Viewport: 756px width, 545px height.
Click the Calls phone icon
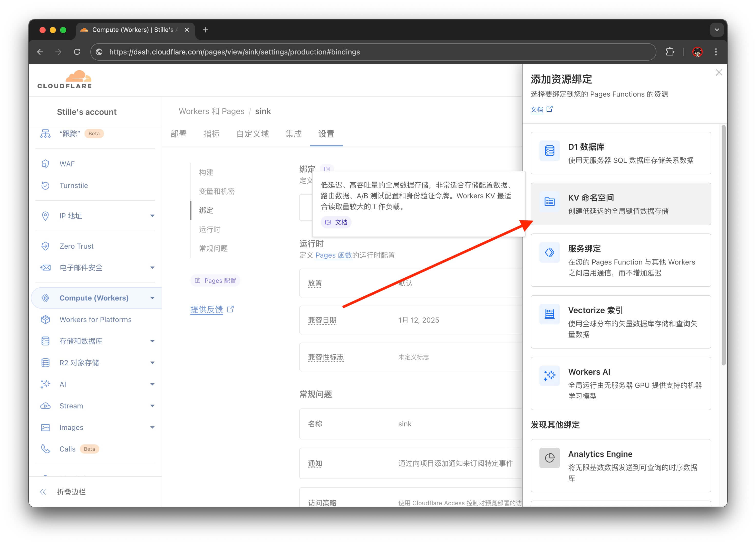(45, 449)
